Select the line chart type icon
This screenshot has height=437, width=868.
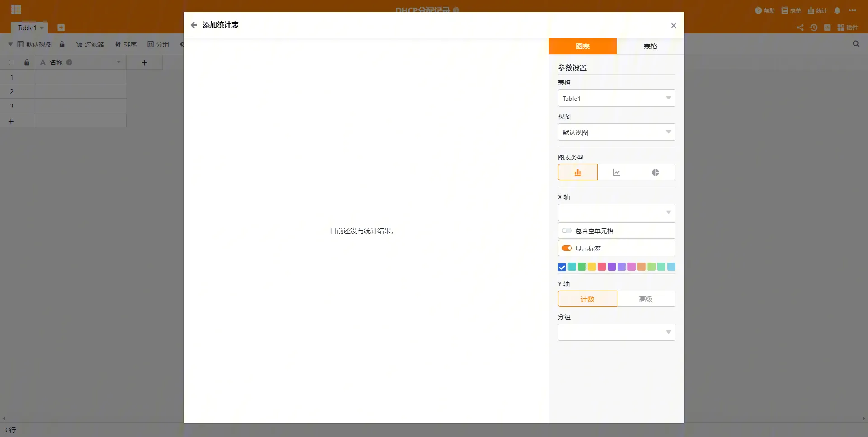(616, 173)
